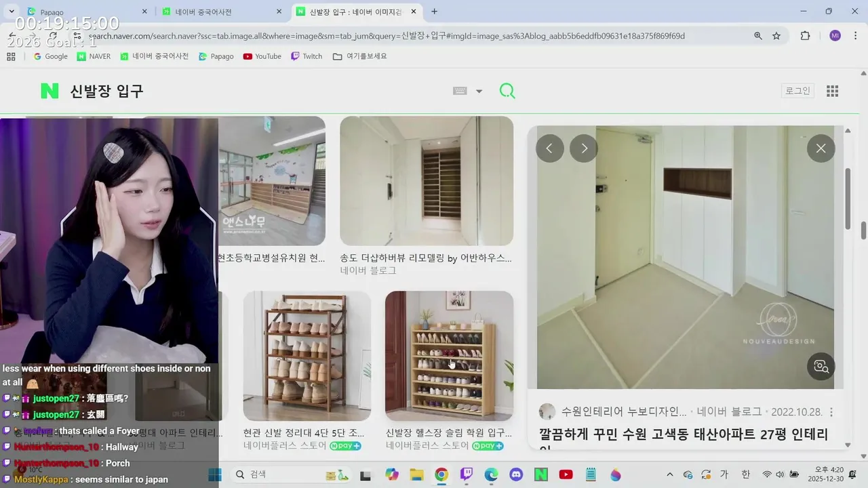The image size is (868, 488).
Task: Click the 수원인테리어 누보디자인 author name
Action: pyautogui.click(x=624, y=412)
